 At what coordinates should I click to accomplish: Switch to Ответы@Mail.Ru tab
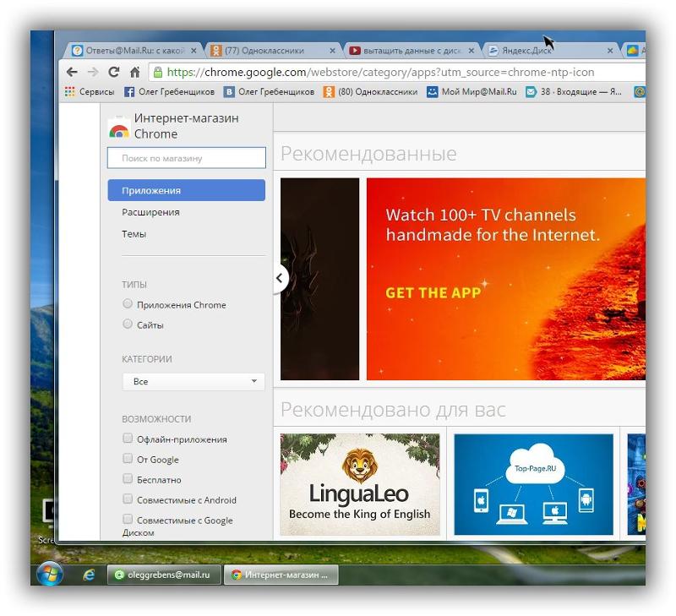134,51
